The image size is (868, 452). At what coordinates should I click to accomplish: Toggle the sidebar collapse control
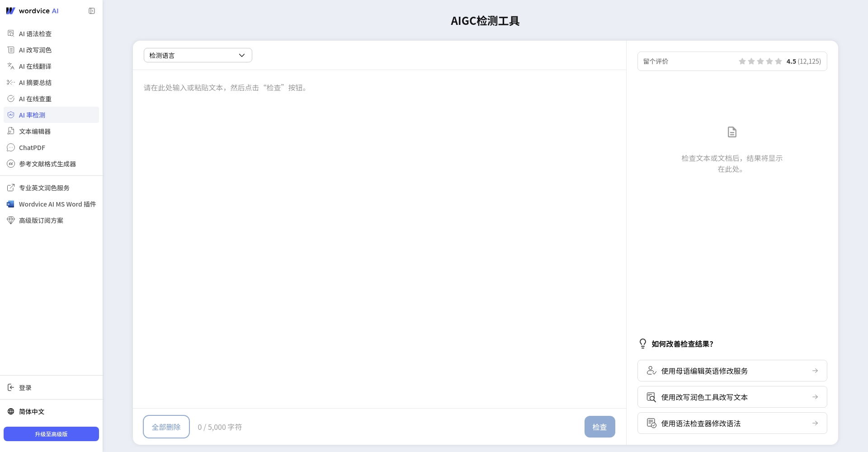click(92, 10)
